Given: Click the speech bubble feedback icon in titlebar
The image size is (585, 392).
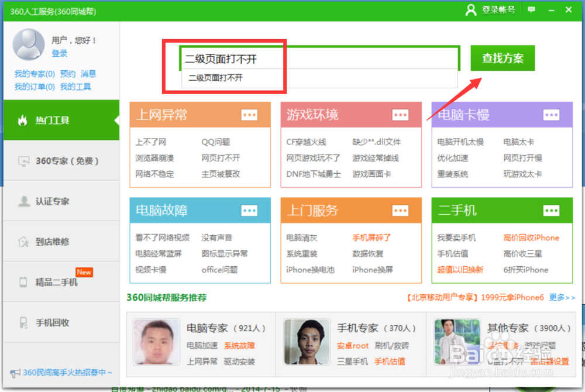Looking at the screenshot, I should (531, 10).
